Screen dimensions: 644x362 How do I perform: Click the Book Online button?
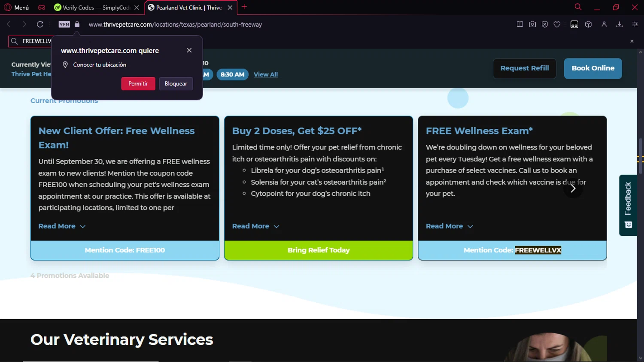click(x=593, y=68)
